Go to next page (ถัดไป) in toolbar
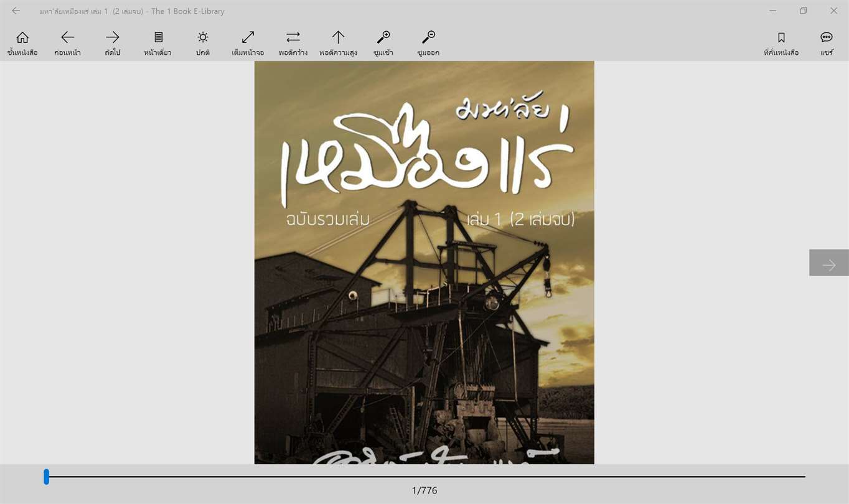Viewport: 849px width, 504px height. (x=113, y=43)
